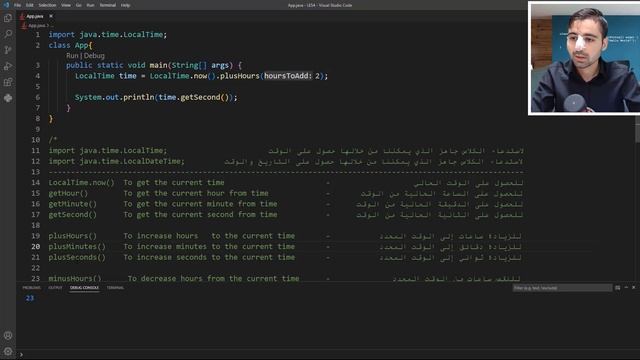Image resolution: width=640 pixels, height=360 pixels.
Task: Click App.java in the breadcrumb bar
Action: 38,25
